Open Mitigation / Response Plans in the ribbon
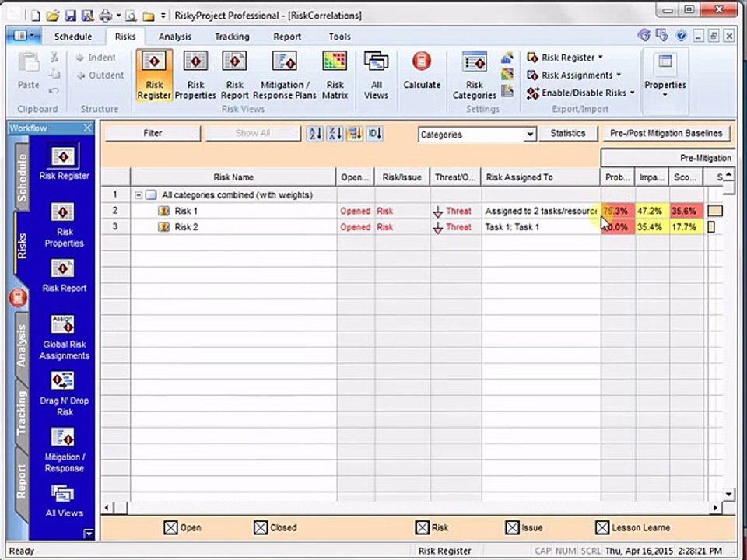Viewport: 747px width, 560px height. click(x=285, y=75)
